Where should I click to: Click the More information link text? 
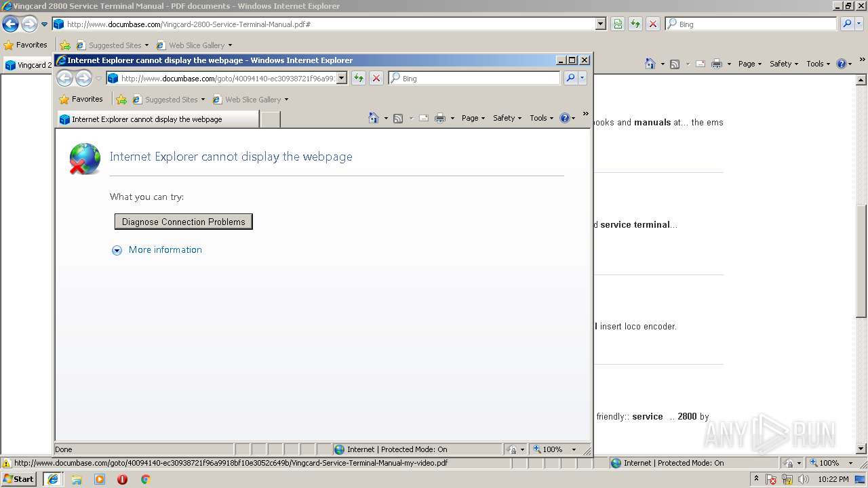point(165,250)
